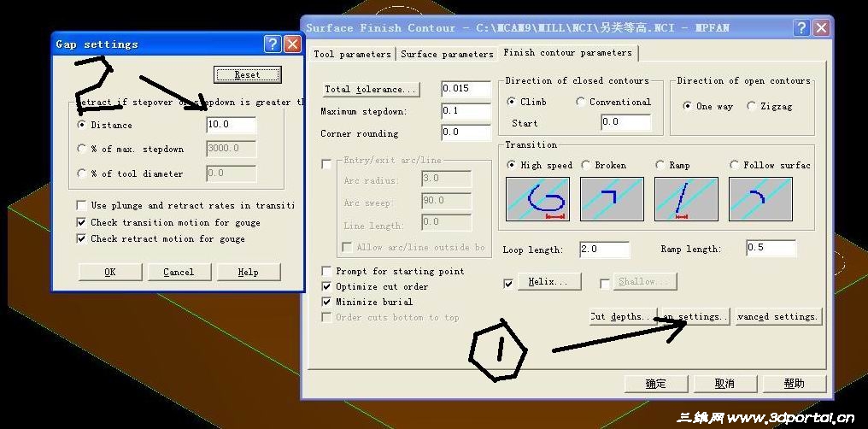Select % of tool diameter option
The image size is (868, 429).
pyautogui.click(x=81, y=173)
